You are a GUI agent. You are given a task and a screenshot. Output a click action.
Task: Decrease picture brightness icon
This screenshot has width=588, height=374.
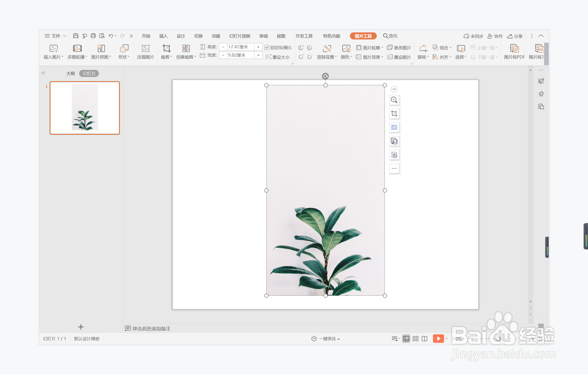click(310, 57)
